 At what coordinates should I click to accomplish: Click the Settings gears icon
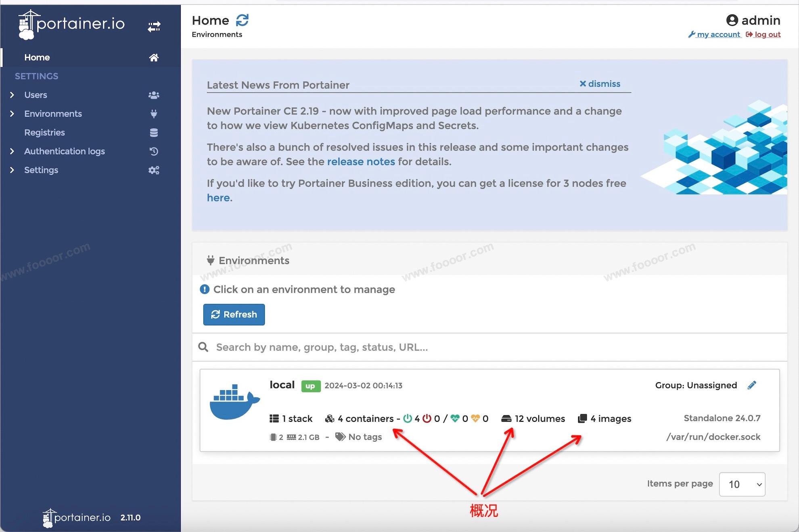click(154, 170)
